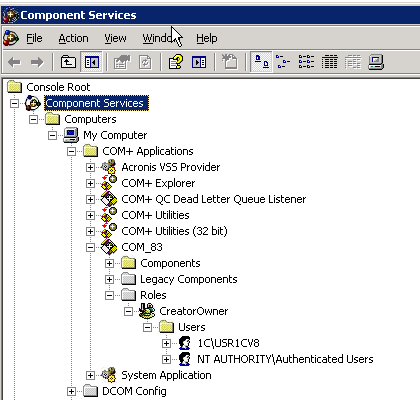The height and width of the screenshot is (400, 420).
Task: Select the COM+ Utilities tree label
Action: coord(155,215)
